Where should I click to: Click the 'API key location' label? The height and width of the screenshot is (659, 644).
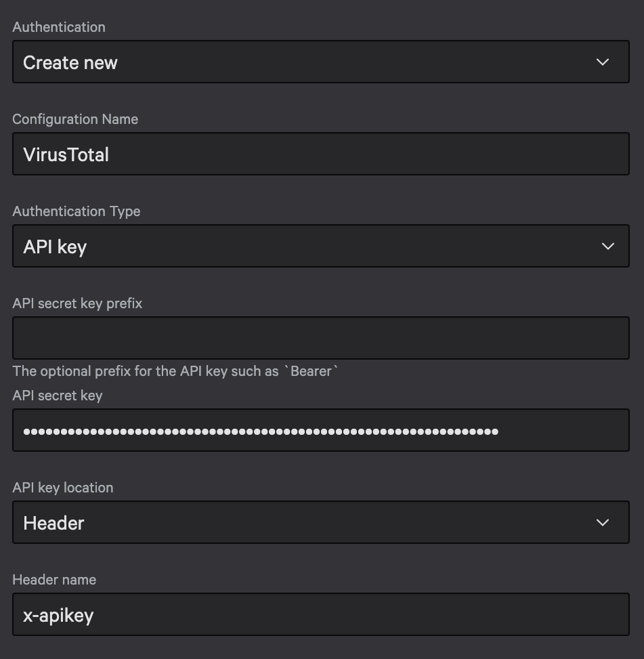point(63,488)
